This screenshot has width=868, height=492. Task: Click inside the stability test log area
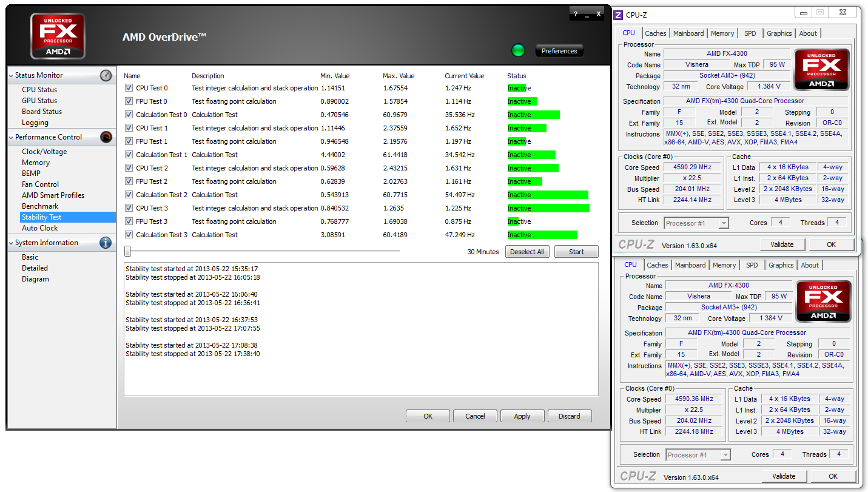(x=361, y=329)
